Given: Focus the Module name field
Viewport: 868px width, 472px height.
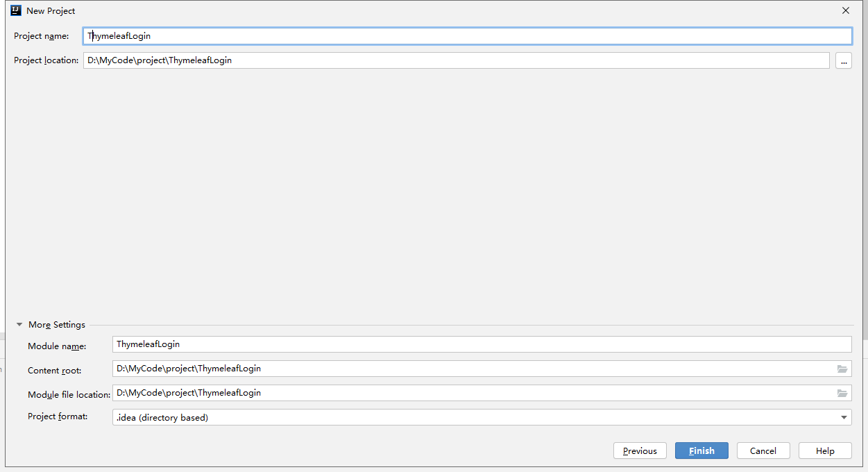Looking at the screenshot, I should pos(482,344).
